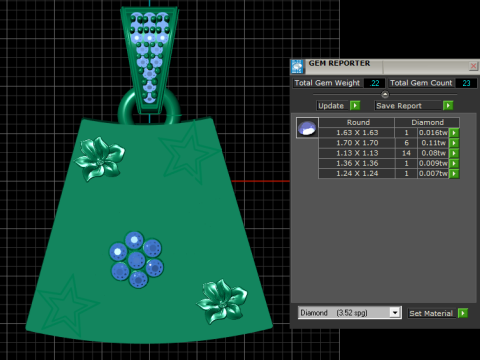The height and width of the screenshot is (360, 480).
Task: Select the round gem thumbnail
Action: click(x=307, y=128)
